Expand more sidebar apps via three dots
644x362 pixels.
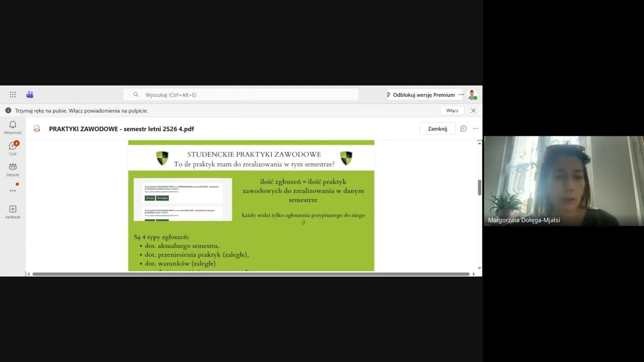[x=13, y=191]
